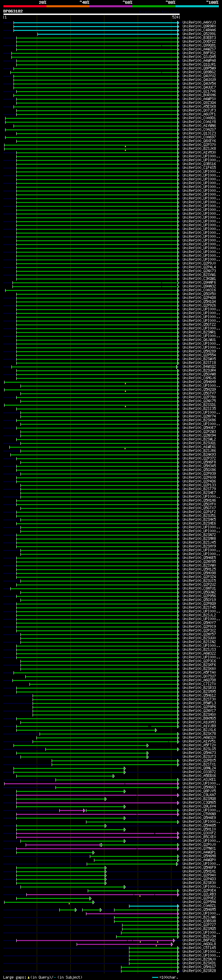Click the Large gaps legend text

43,977
